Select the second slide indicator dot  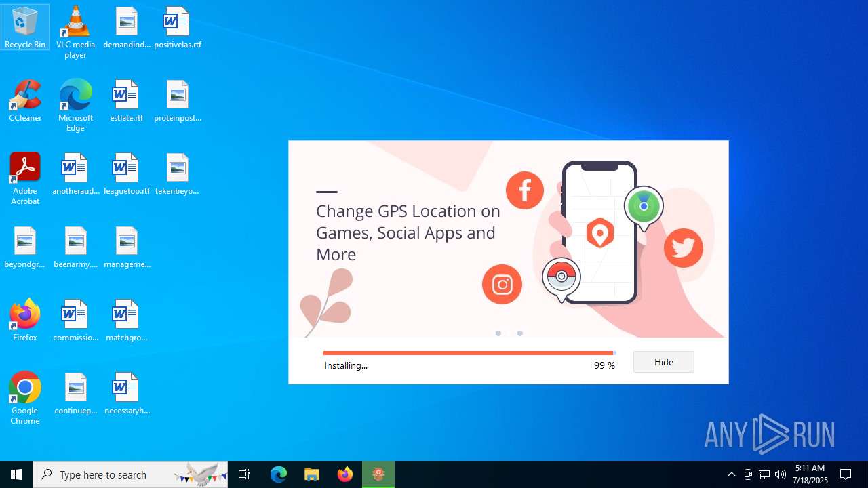coord(520,333)
